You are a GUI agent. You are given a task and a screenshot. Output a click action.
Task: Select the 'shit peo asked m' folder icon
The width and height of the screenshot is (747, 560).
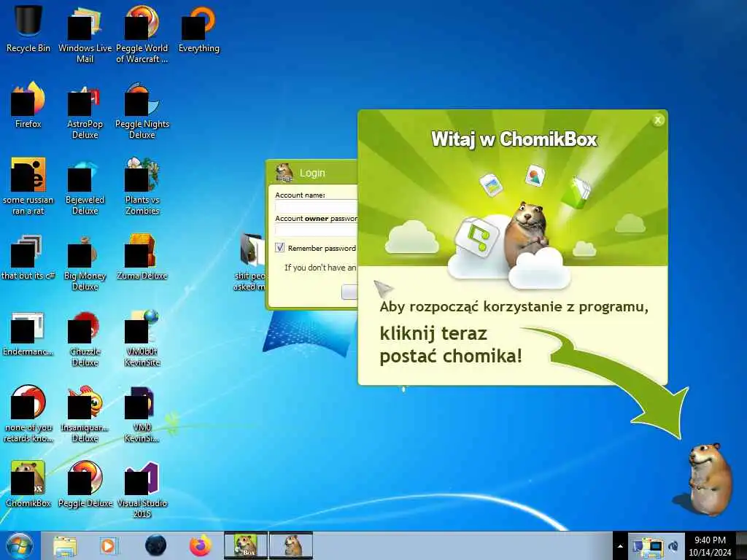[x=251, y=262]
